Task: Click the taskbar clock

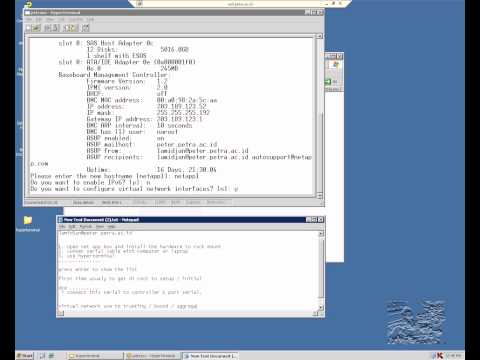Action: pos(453,356)
